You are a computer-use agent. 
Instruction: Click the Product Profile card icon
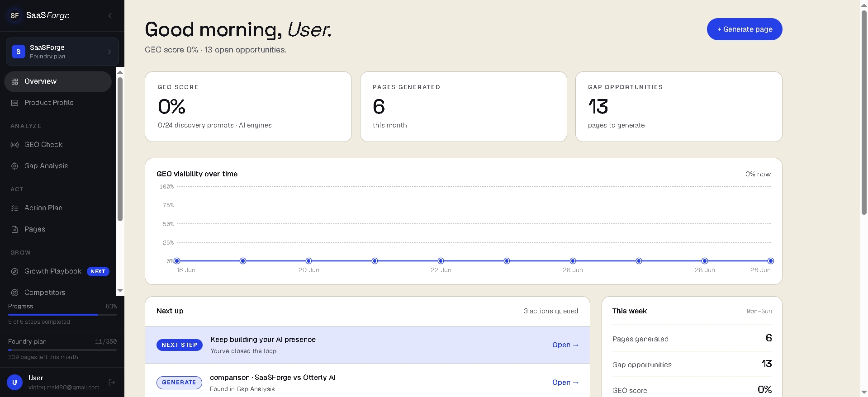pos(14,103)
